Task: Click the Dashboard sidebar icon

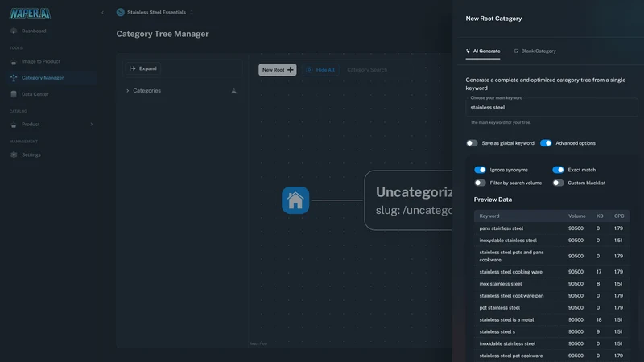Action: tap(14, 31)
